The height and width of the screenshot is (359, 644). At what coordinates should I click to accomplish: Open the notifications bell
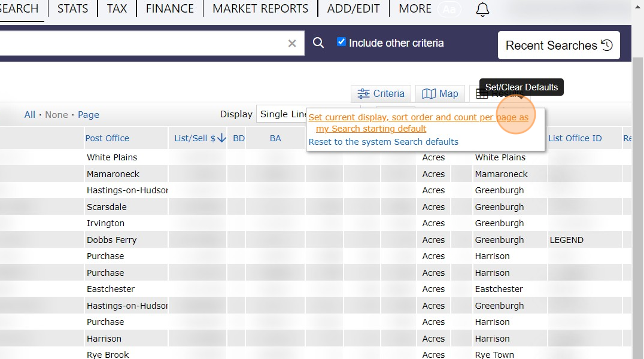pyautogui.click(x=482, y=9)
